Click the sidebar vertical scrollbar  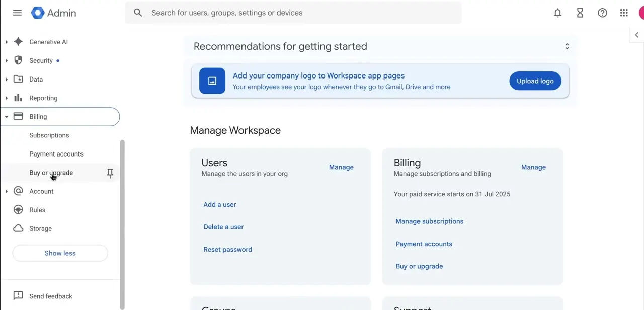tap(122, 224)
